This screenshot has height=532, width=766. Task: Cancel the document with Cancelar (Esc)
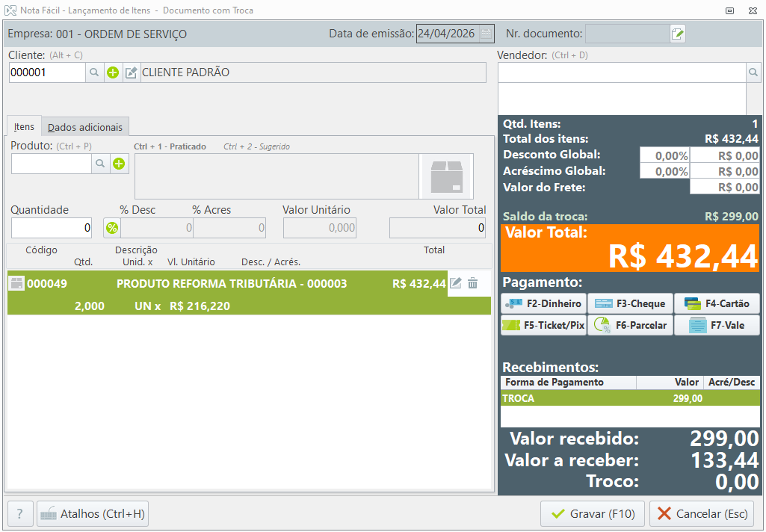coord(702,513)
